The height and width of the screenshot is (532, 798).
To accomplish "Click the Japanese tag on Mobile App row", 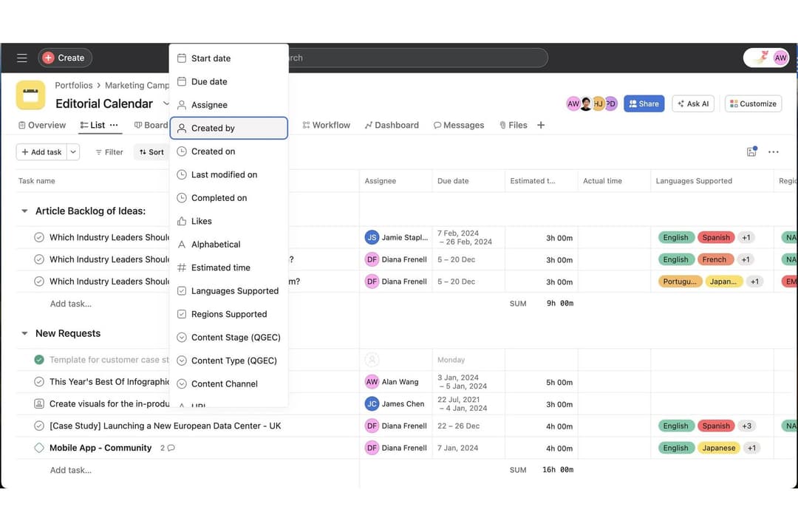I will coord(719,448).
